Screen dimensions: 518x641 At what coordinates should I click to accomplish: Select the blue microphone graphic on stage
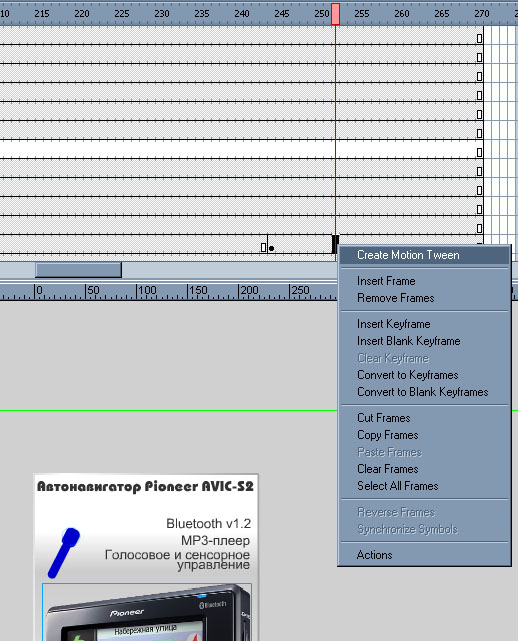point(64,553)
